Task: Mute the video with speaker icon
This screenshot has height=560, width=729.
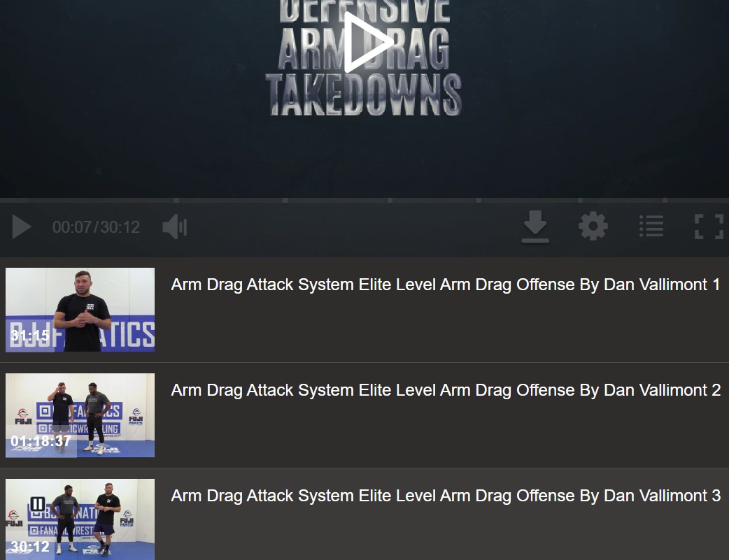Action: pos(174,227)
